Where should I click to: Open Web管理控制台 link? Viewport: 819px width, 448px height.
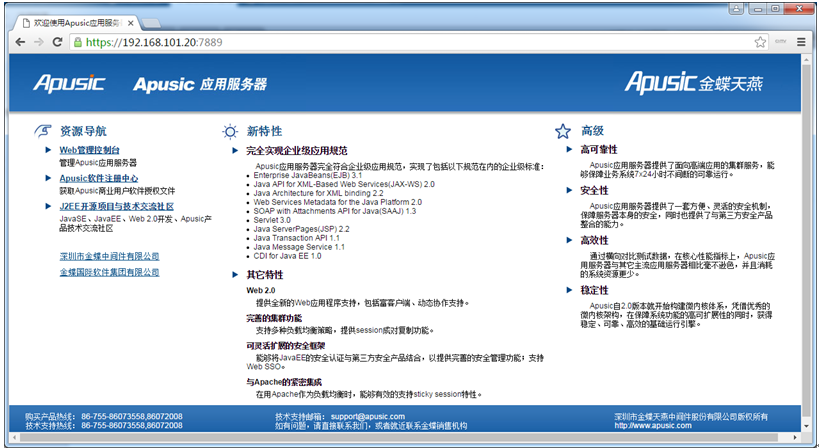[89, 150]
